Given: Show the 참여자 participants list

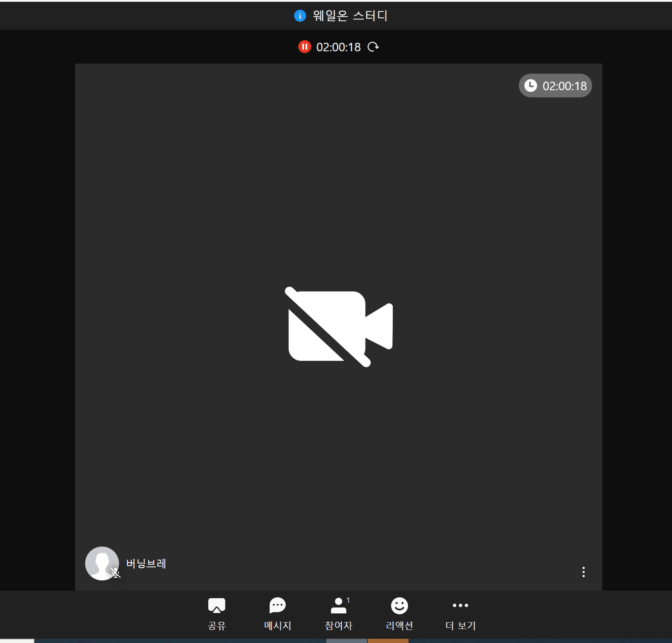Looking at the screenshot, I should 338,614.
